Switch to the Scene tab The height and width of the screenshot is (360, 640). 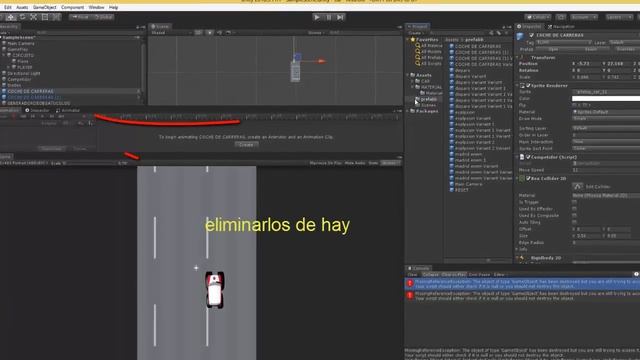(160, 27)
